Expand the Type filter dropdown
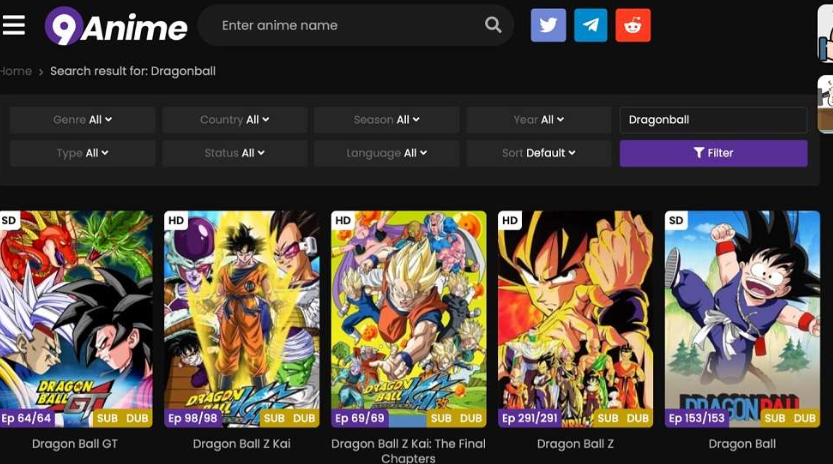The height and width of the screenshot is (464, 833). point(82,153)
